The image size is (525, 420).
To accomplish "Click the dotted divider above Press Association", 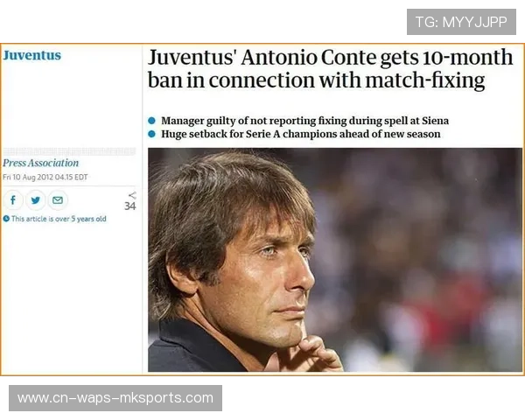I will coord(69,151).
